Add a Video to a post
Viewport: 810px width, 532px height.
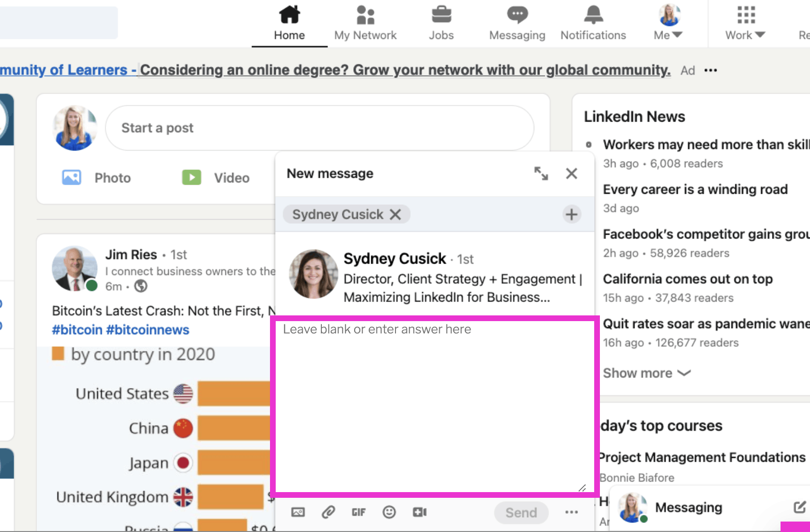[x=216, y=178]
